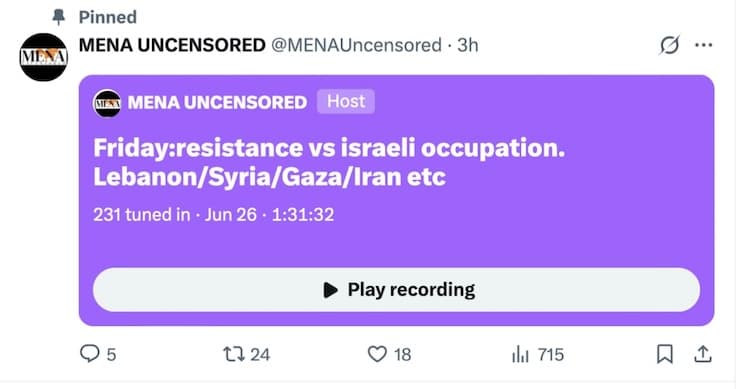Click the 231 tuned in details text
This screenshot has width=750, height=389.
[x=213, y=214]
